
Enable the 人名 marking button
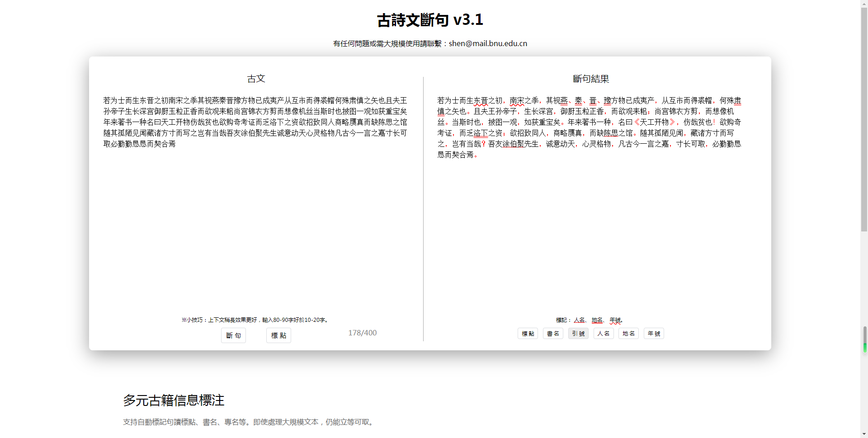[x=604, y=334]
